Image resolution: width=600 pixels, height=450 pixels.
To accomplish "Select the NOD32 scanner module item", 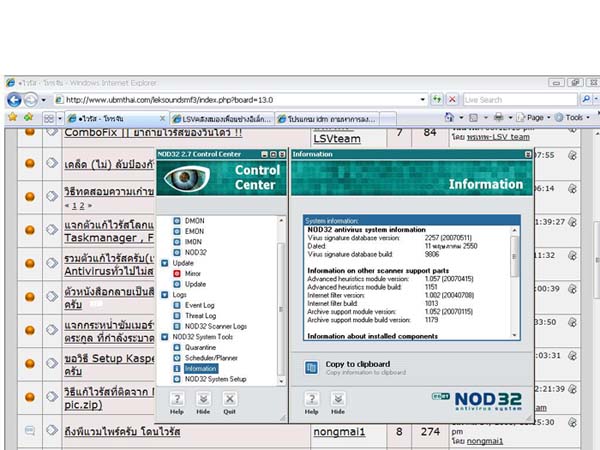I will [196, 253].
